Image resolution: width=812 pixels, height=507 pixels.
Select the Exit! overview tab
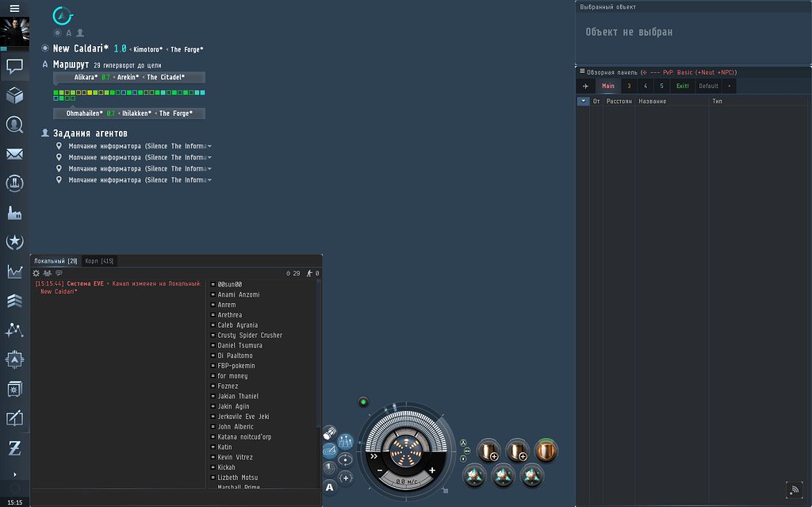(x=682, y=86)
